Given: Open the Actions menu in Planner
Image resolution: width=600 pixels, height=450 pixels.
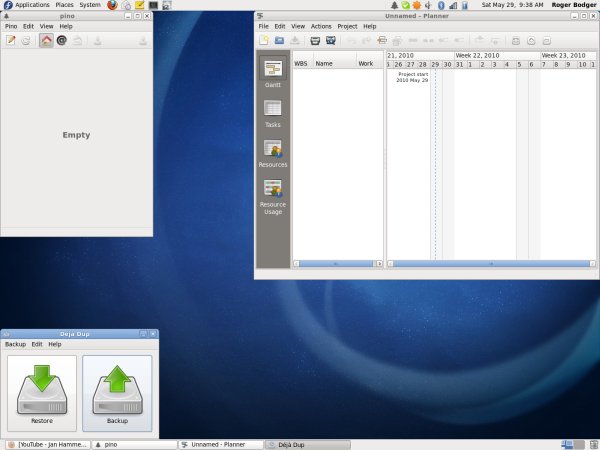Looking at the screenshot, I should point(321,26).
